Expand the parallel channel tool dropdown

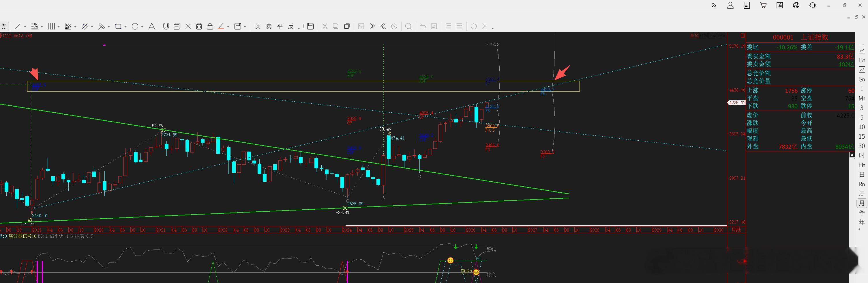(x=92, y=27)
